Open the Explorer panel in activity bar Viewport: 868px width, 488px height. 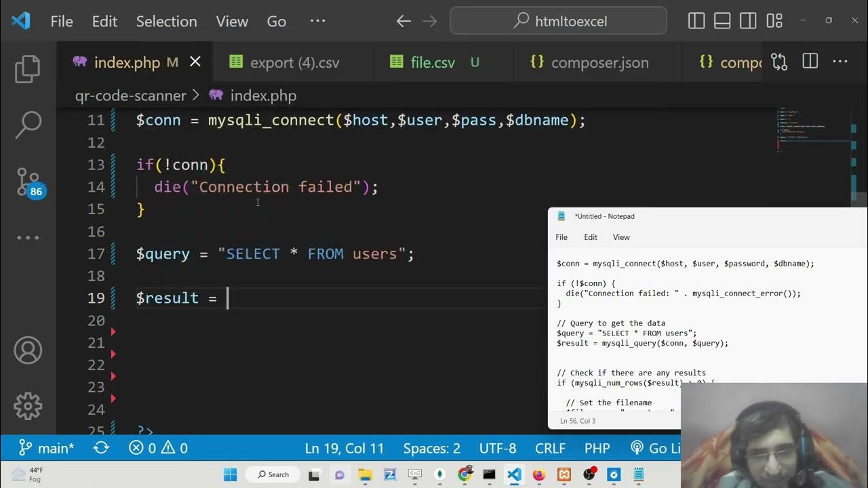point(28,69)
